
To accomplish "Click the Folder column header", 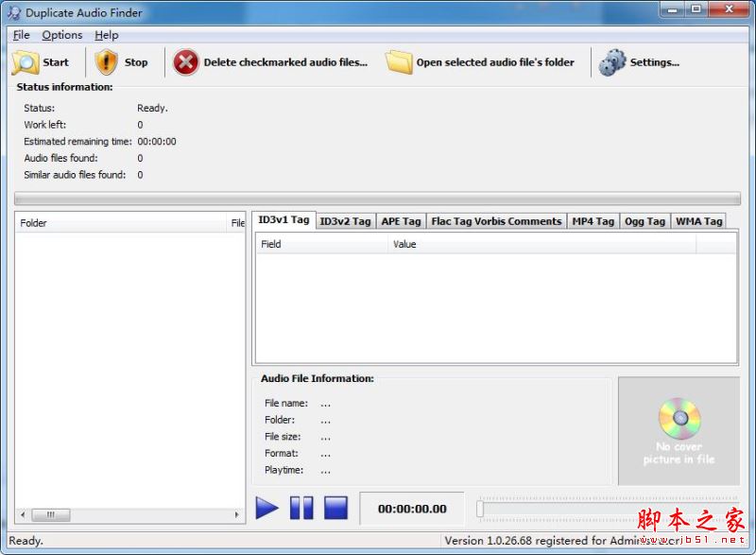I will [x=121, y=223].
